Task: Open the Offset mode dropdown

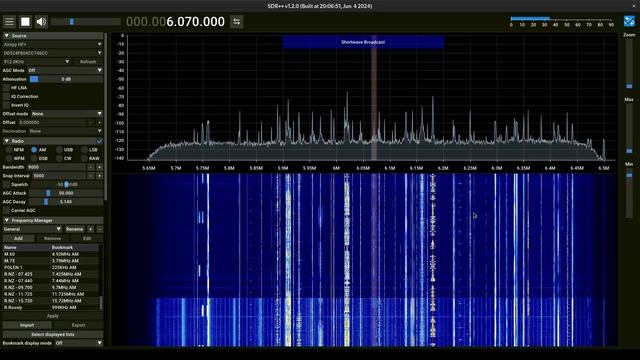Action: click(67, 114)
